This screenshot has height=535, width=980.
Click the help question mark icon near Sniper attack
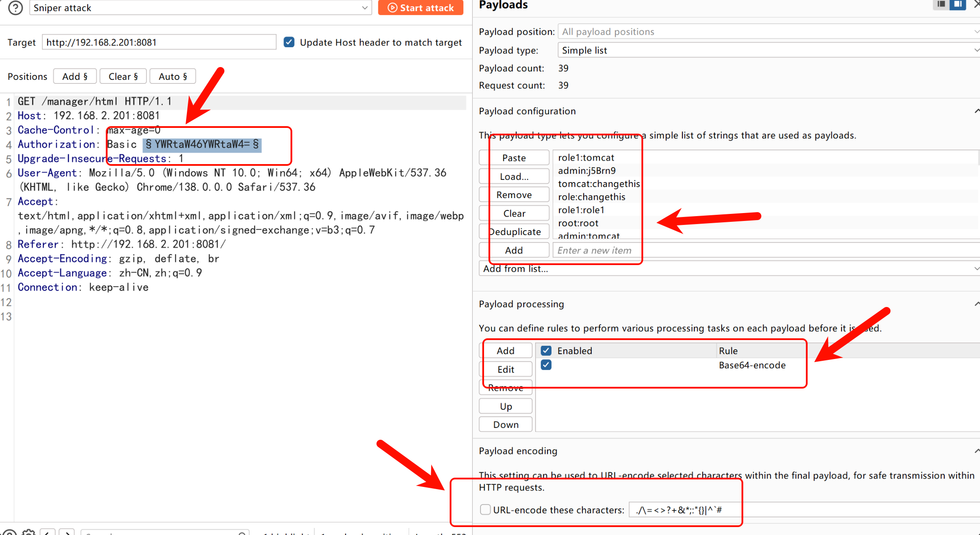(15, 7)
